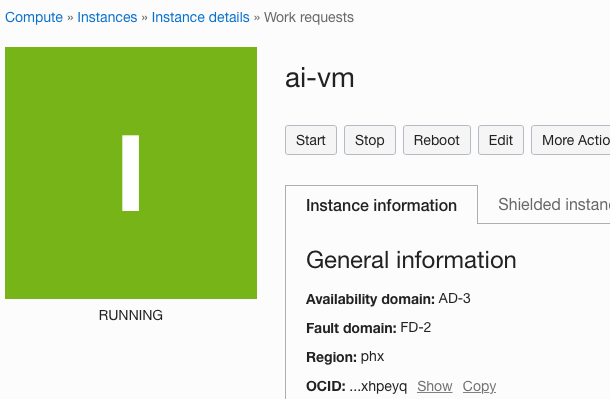This screenshot has width=610, height=399.
Task: Switch to the Shielded instance tab
Action: click(553, 205)
